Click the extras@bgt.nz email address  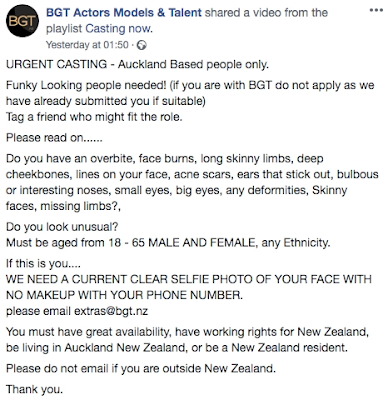click(111, 311)
